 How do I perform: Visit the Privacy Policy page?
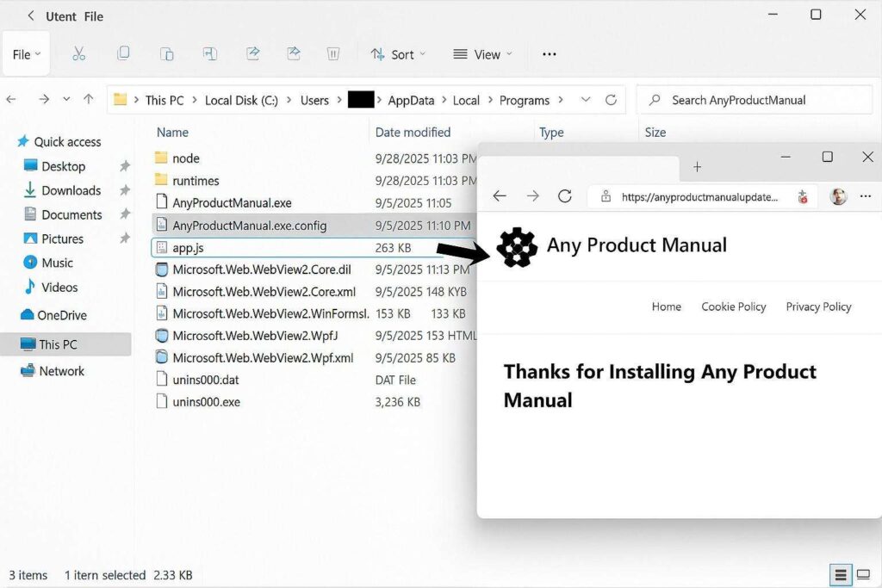pos(817,306)
